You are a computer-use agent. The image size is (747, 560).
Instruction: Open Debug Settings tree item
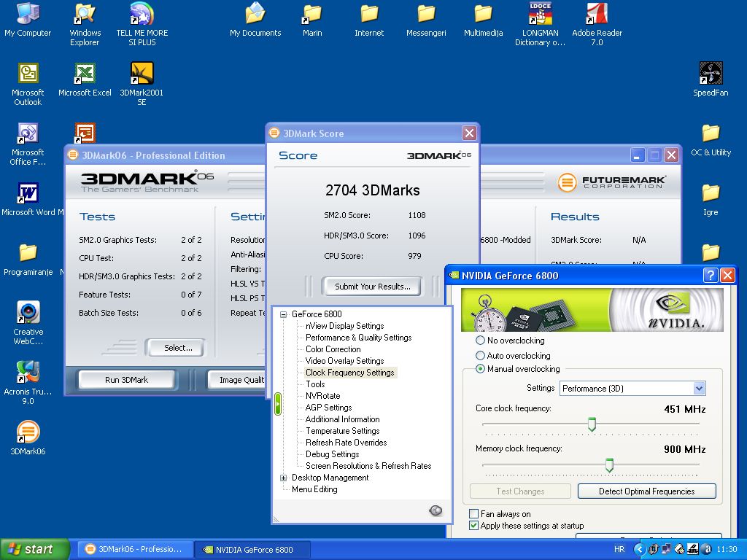(x=332, y=454)
